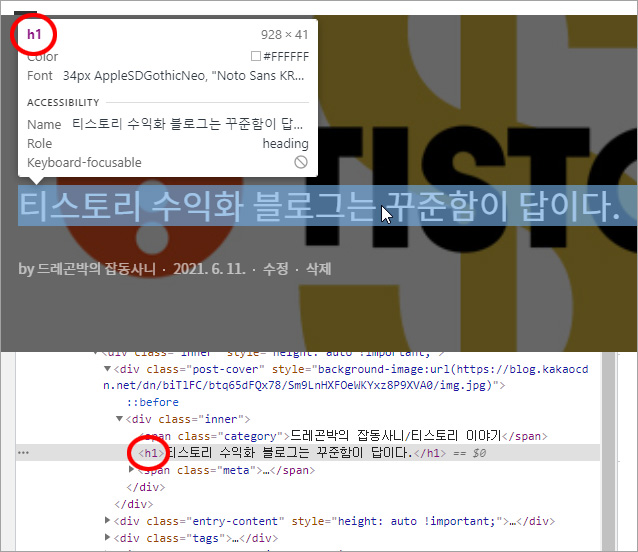
Task: Expand the entry-content div node
Action: tap(107, 520)
